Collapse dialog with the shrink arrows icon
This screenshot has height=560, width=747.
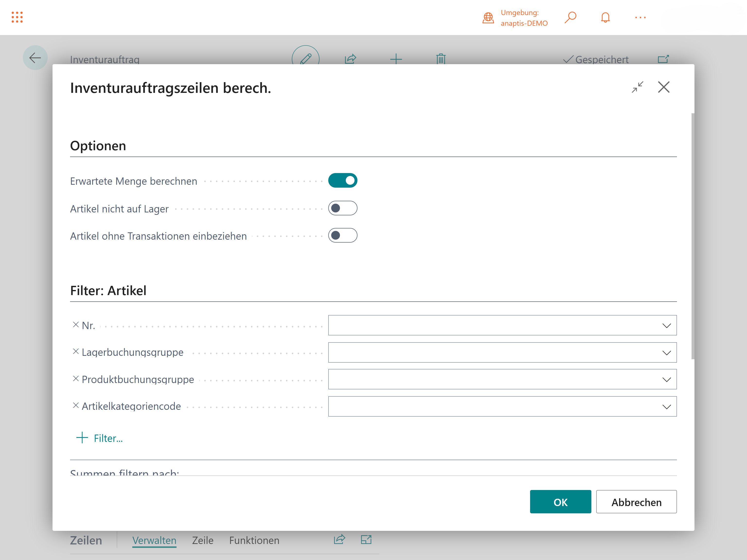[638, 87]
